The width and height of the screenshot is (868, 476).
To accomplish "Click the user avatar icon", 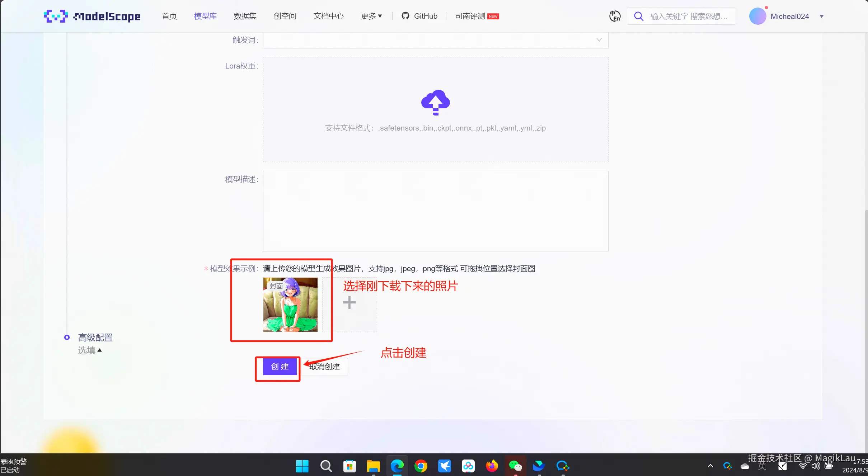I will [x=757, y=16].
